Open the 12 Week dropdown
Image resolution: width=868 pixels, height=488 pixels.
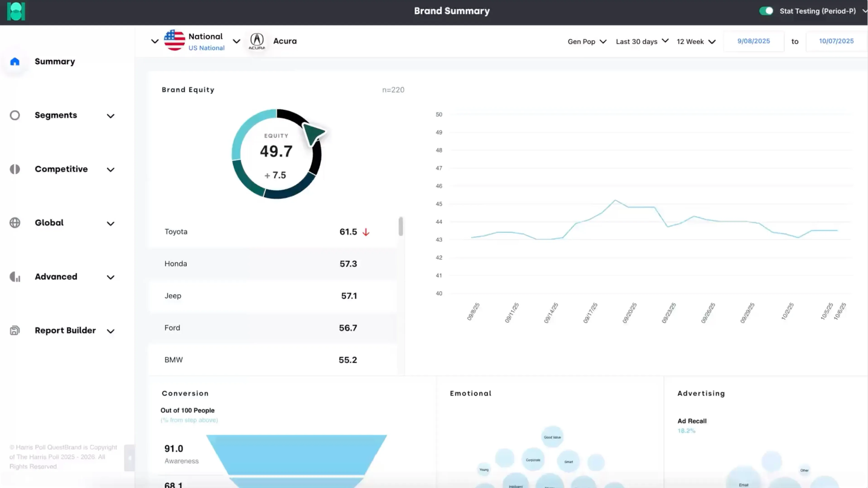tap(696, 41)
